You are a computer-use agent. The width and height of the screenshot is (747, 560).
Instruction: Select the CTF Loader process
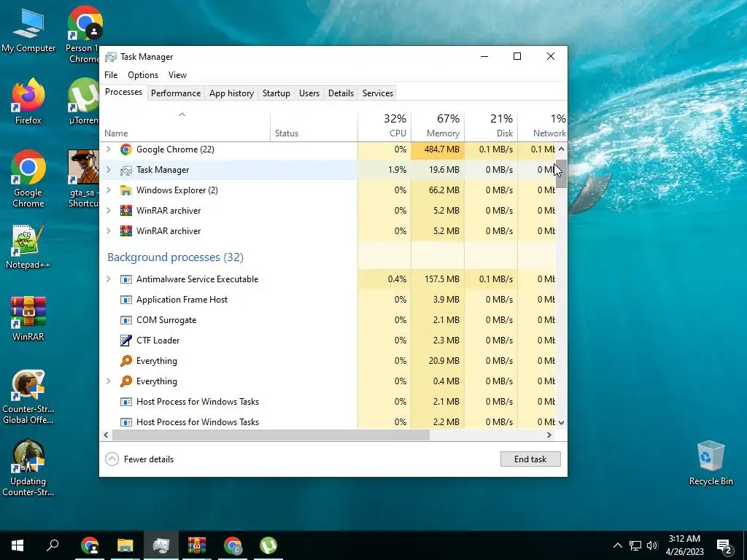tap(328, 341)
